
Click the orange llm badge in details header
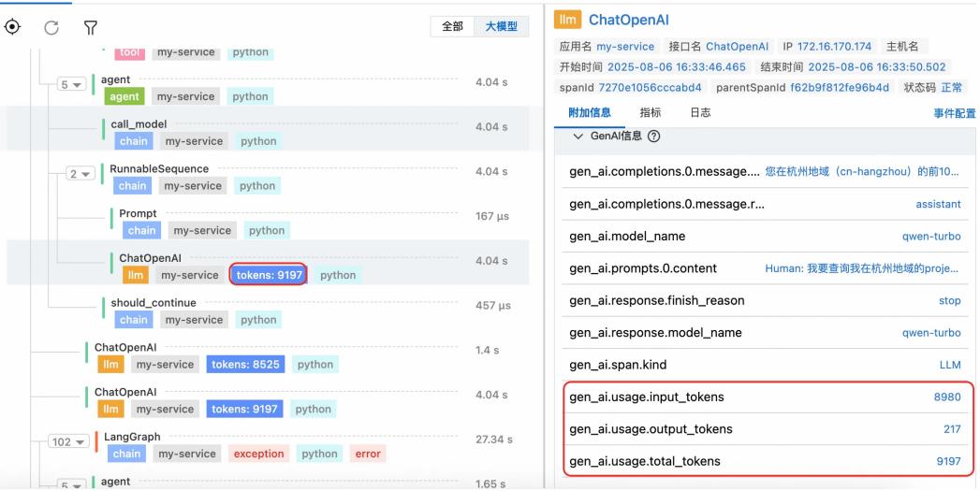567,21
